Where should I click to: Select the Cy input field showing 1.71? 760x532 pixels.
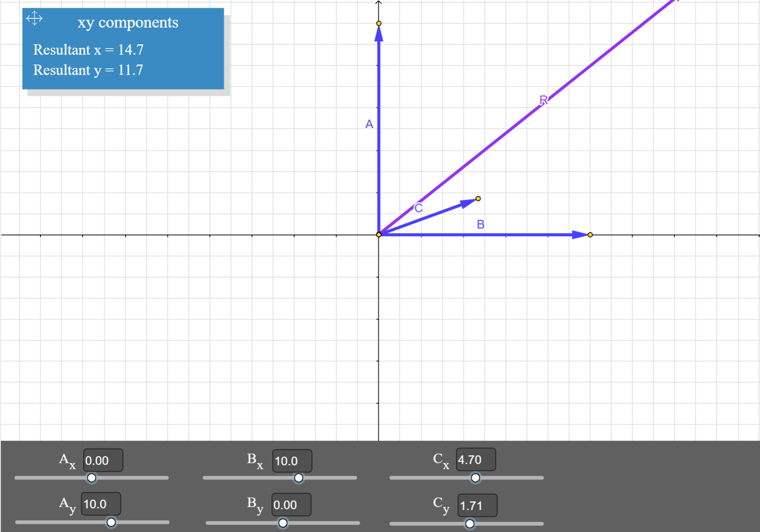(477, 505)
